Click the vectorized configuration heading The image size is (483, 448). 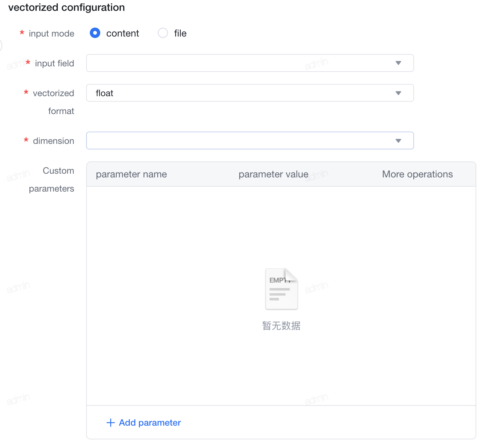click(x=67, y=7)
